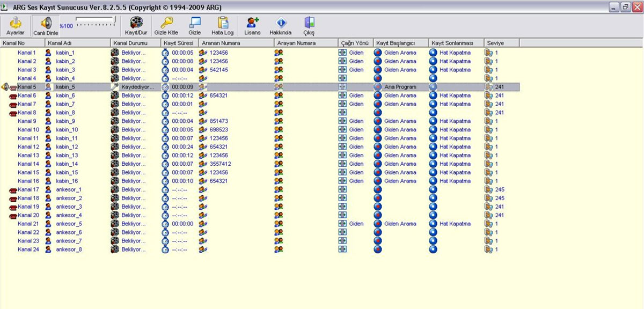This screenshot has height=309, width=644.
Task: Select the Kanal 1 row
Action: [27, 53]
